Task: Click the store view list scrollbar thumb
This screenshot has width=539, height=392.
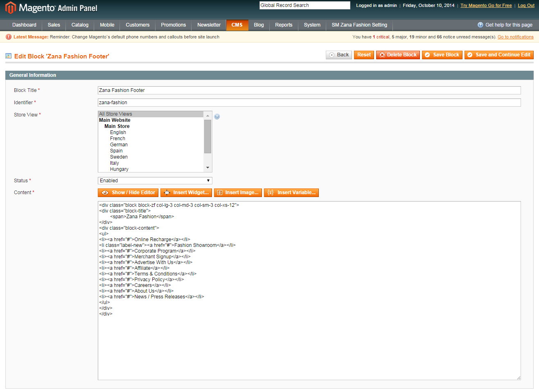Action: coord(207,137)
